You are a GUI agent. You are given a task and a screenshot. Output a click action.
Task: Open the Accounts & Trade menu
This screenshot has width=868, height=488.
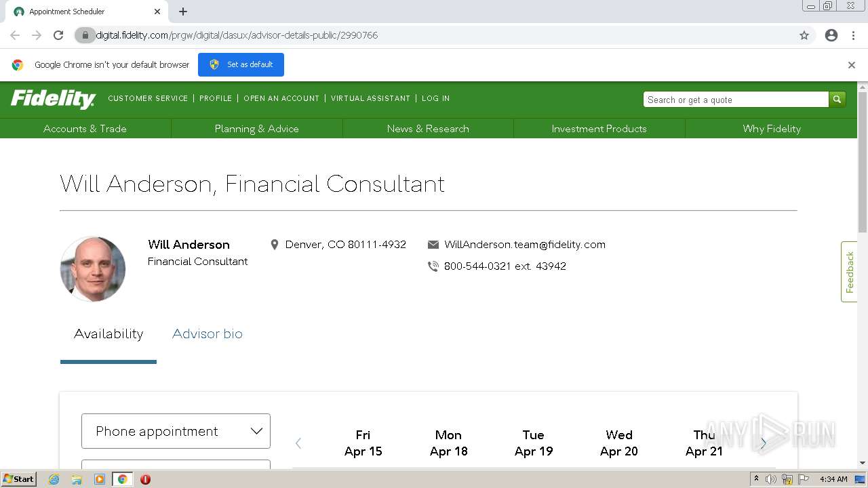pyautogui.click(x=85, y=129)
